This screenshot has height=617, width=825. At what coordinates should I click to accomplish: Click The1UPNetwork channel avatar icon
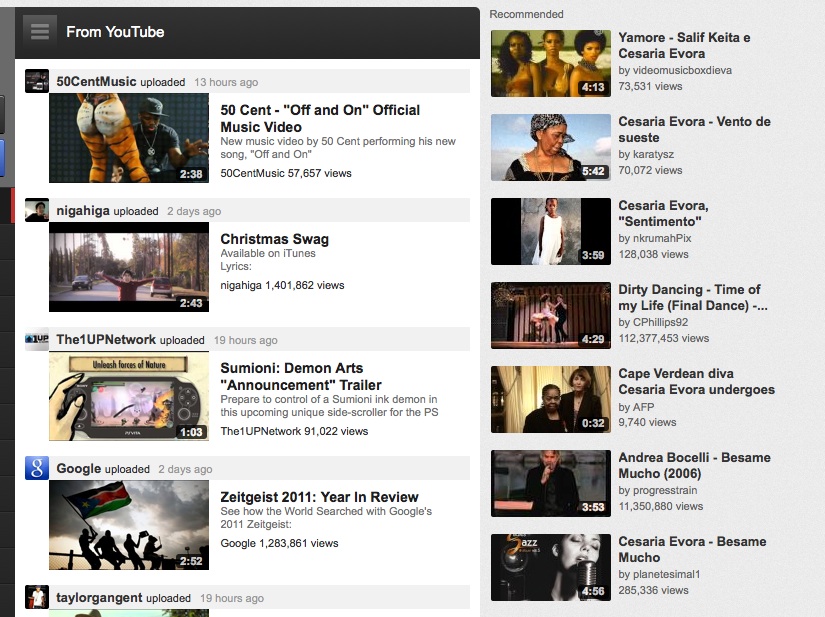[x=37, y=340]
